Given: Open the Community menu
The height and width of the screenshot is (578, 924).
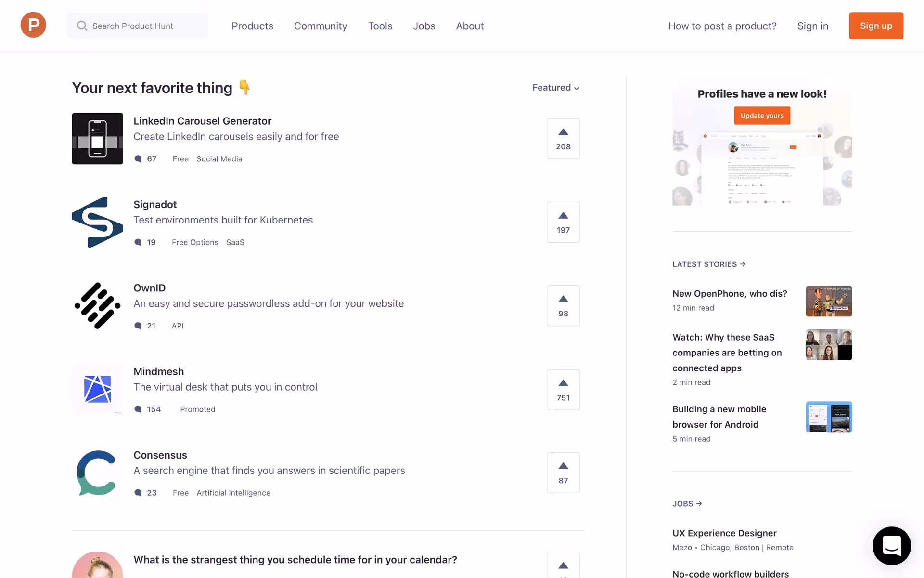Looking at the screenshot, I should point(321,26).
